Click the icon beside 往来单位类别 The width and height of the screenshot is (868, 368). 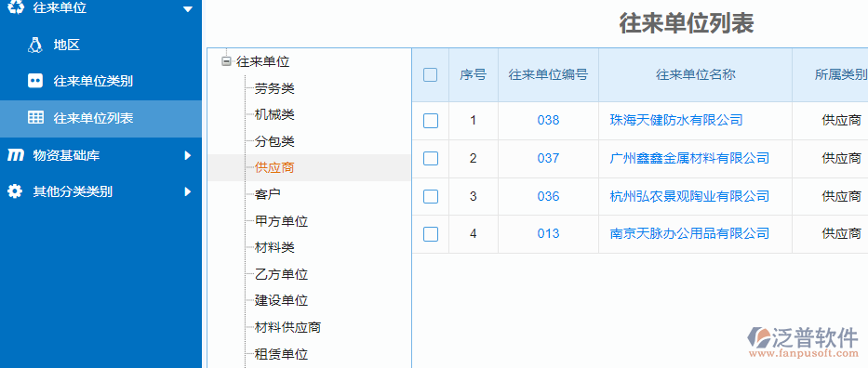34,81
